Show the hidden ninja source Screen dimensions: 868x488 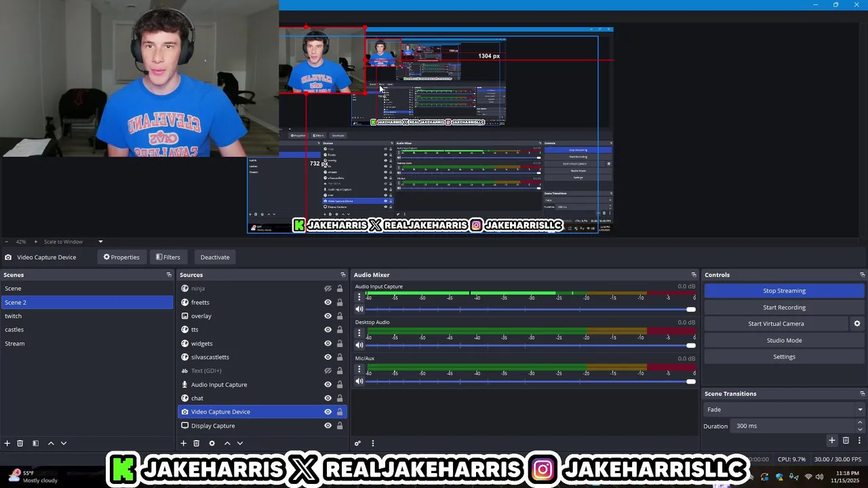point(328,289)
